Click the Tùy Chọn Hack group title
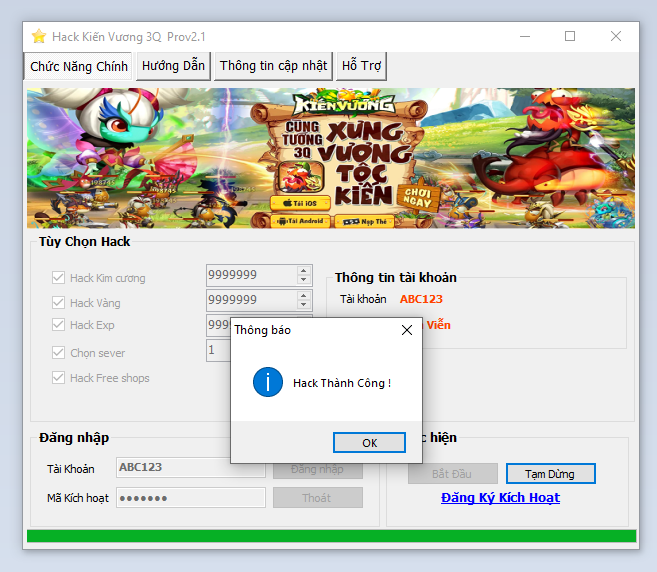Image resolution: width=657 pixels, height=572 pixels. (x=84, y=241)
